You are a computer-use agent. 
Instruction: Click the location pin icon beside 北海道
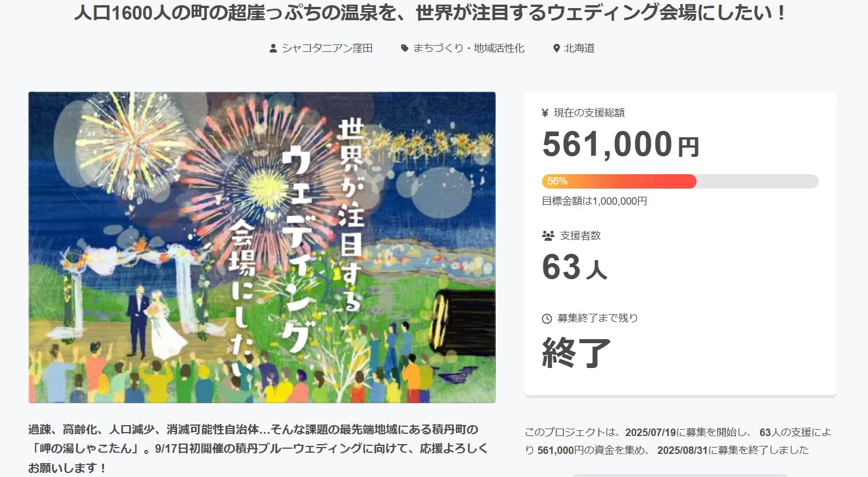point(556,48)
